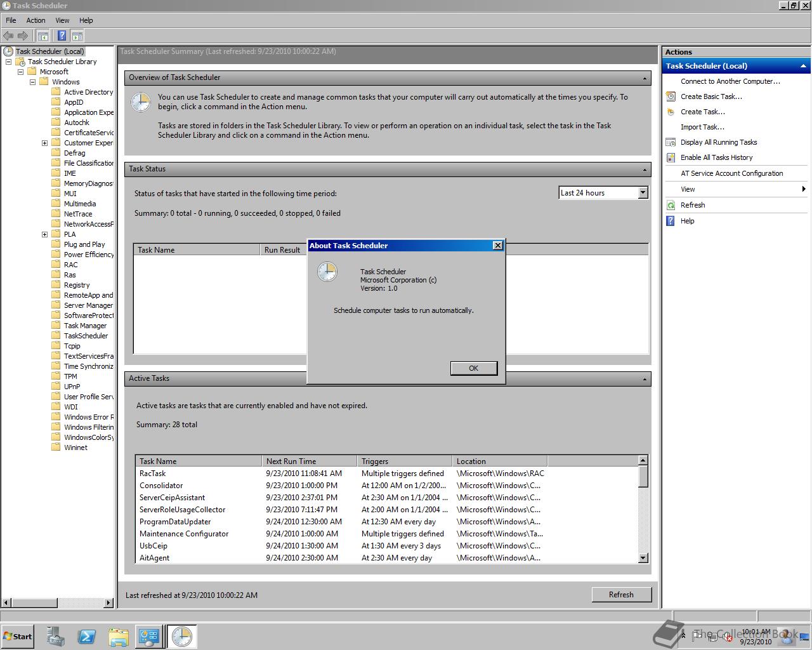
Task: Select the ServerCeipAssistant task row
Action: tap(386, 498)
